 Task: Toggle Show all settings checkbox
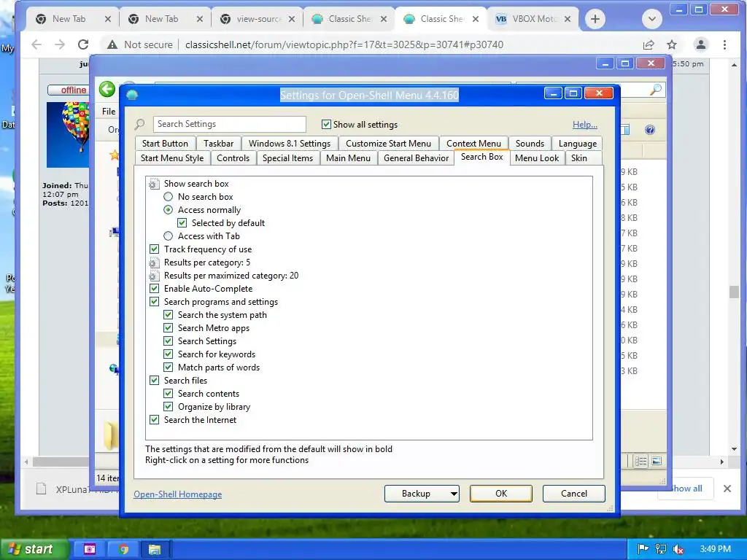(x=326, y=124)
